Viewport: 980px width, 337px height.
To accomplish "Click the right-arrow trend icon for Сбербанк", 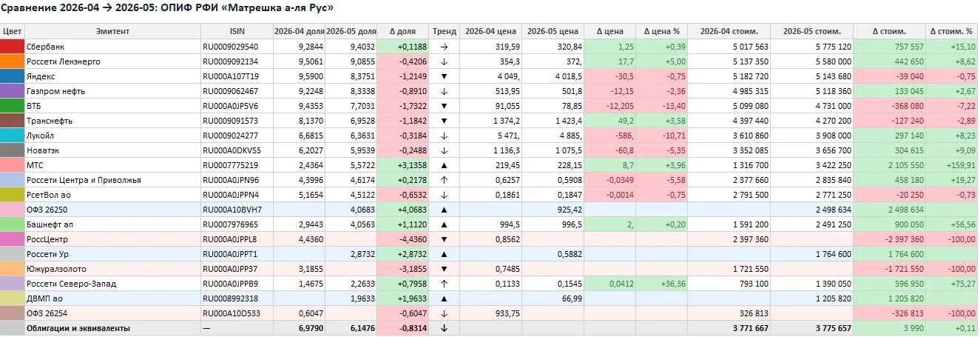I will pos(444,46).
